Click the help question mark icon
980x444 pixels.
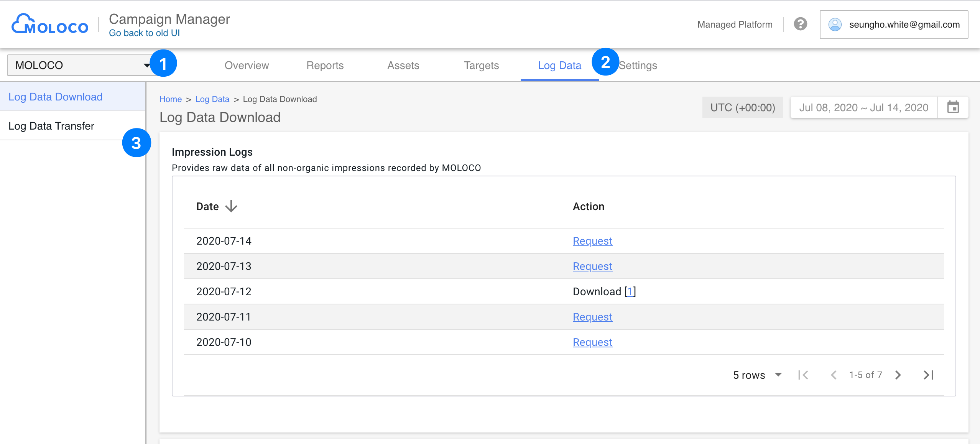tap(801, 24)
